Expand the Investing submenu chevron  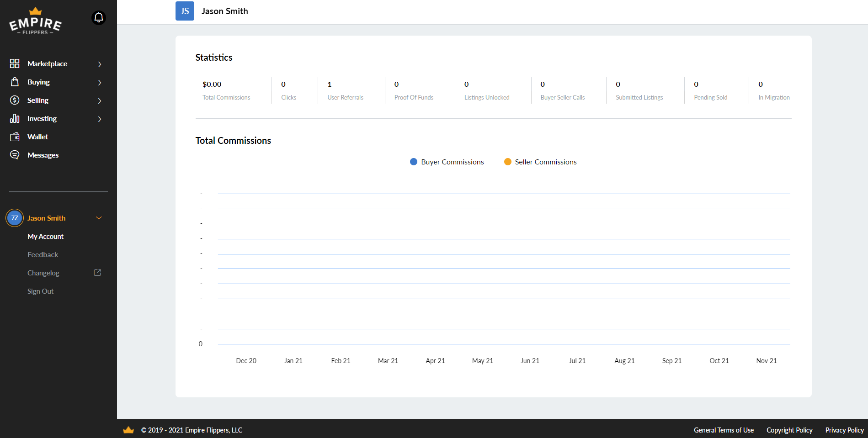pyautogui.click(x=100, y=119)
